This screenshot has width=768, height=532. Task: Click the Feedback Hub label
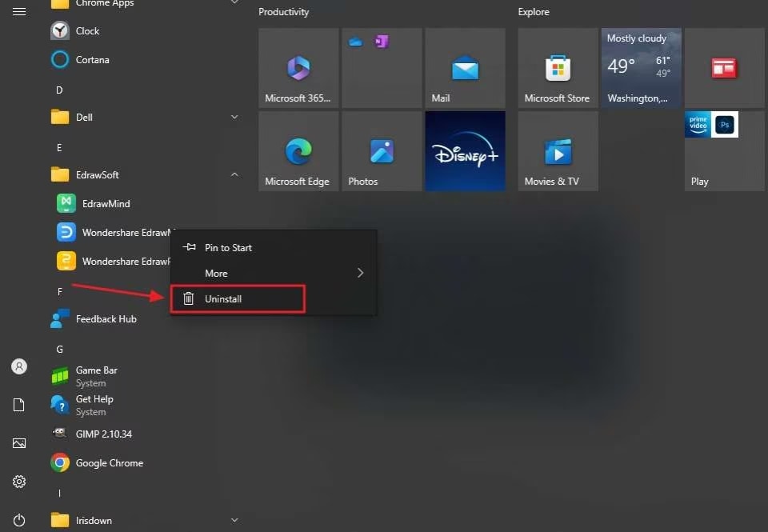click(106, 319)
